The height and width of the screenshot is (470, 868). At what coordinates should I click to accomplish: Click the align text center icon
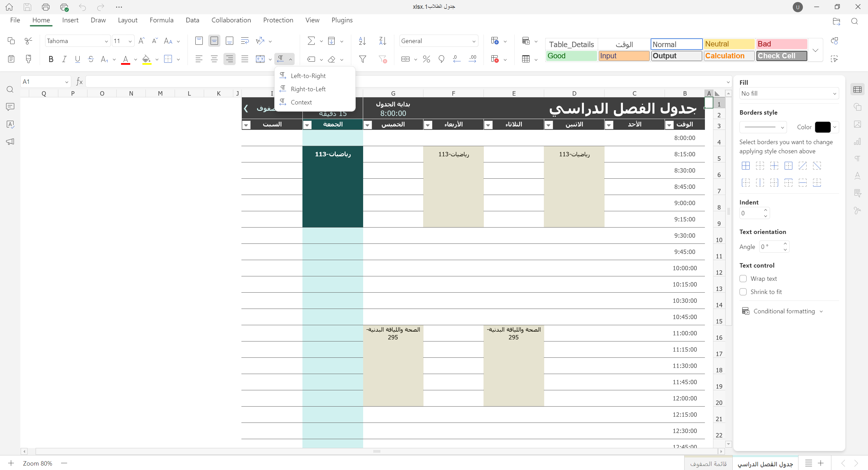point(214,59)
